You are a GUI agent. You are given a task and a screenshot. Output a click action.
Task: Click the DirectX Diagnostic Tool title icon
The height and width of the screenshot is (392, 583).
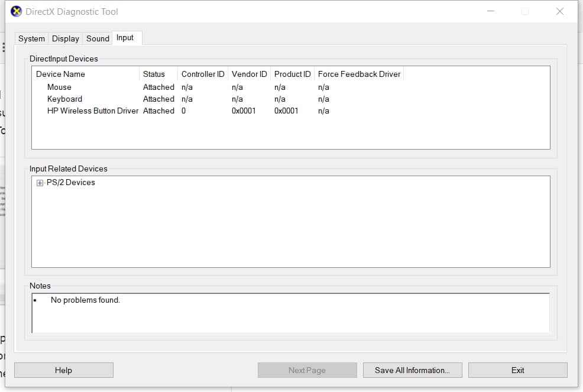(x=17, y=12)
